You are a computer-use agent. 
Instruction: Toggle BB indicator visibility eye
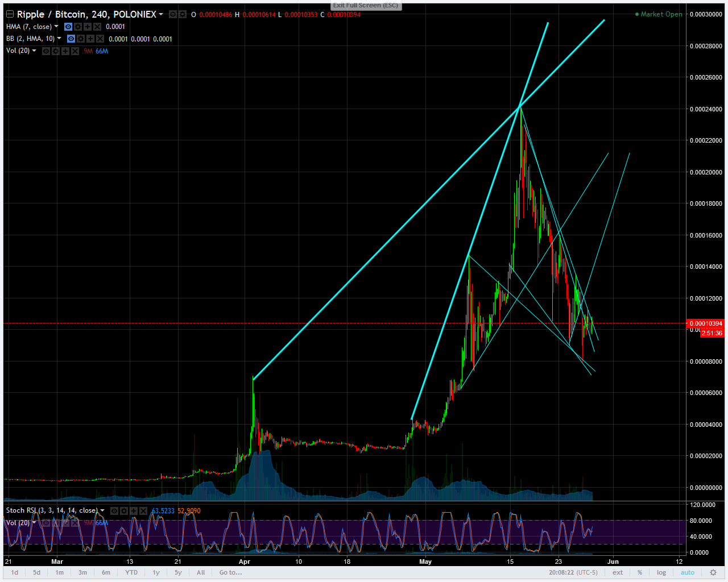coord(71,39)
